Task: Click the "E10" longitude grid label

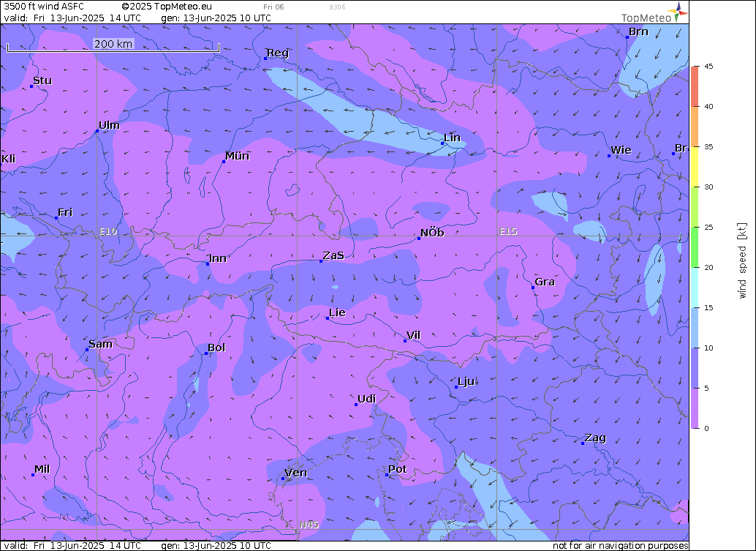Action: [108, 231]
